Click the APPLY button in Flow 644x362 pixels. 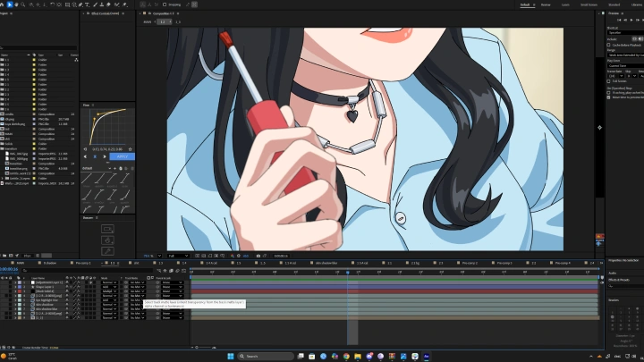(122, 156)
